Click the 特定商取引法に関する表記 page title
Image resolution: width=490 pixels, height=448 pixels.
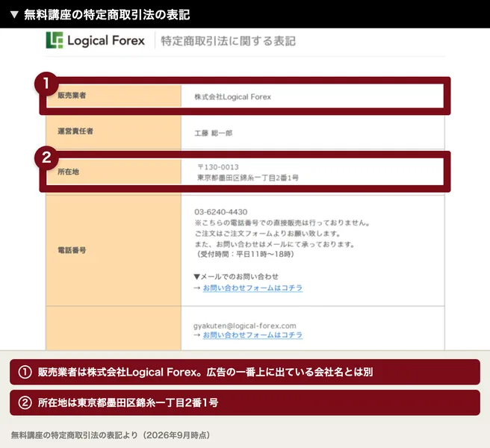pos(228,41)
